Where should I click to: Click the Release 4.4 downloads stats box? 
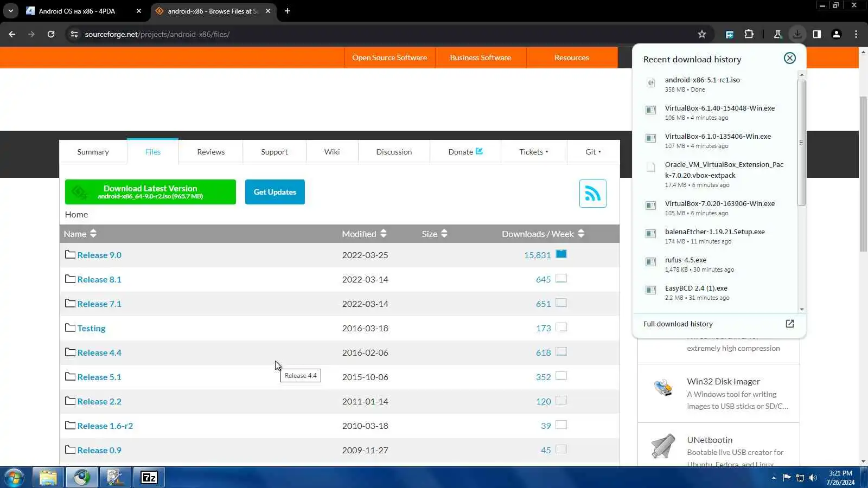[x=561, y=351]
